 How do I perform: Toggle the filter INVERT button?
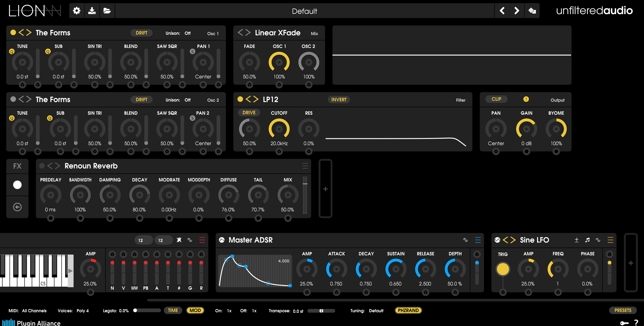[339, 100]
